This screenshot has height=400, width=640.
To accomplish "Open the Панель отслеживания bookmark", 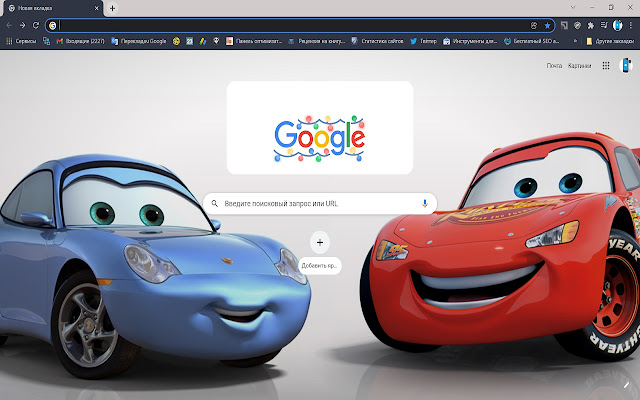I will pyautogui.click(x=254, y=41).
